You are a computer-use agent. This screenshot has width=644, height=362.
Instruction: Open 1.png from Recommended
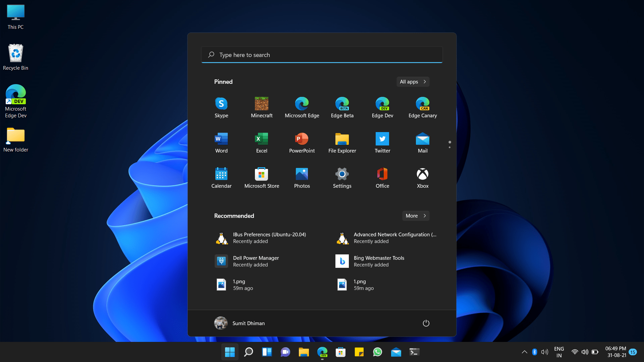(239, 284)
